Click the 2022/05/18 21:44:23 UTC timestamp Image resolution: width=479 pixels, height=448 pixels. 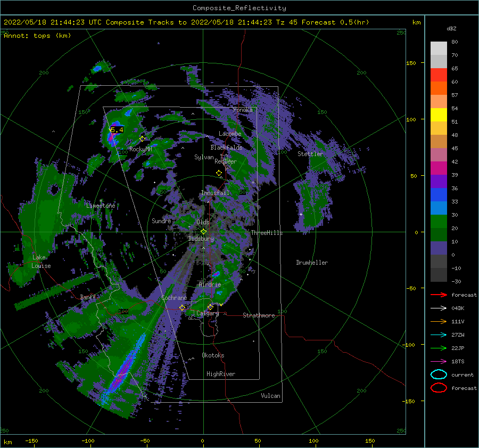[52, 22]
